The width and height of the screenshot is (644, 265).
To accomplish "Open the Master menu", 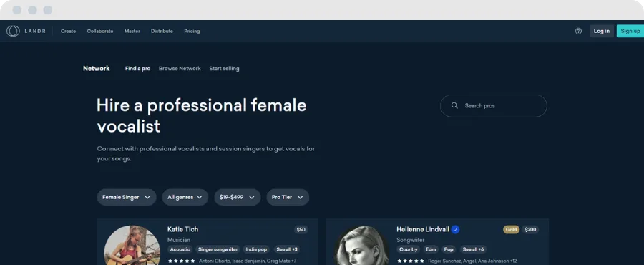I will (132, 32).
